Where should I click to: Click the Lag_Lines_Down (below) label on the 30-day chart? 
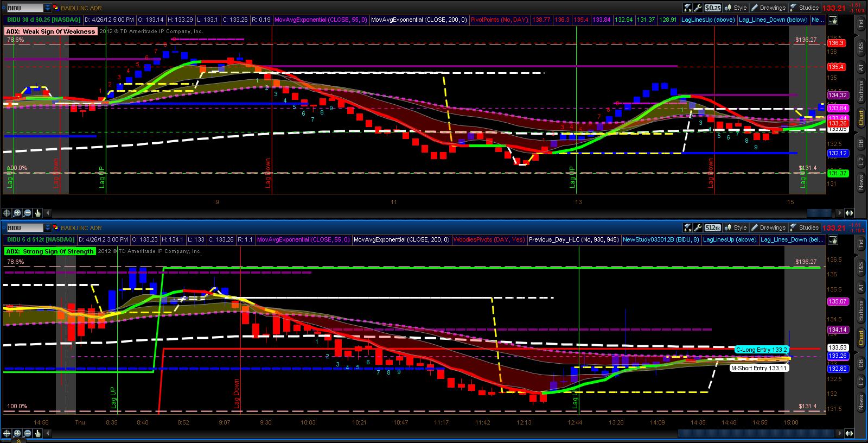tap(774, 20)
